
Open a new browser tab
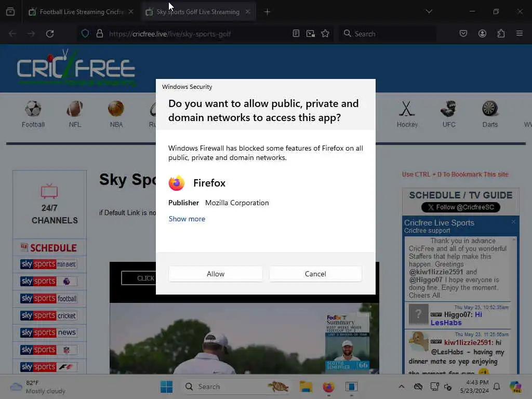pos(267,12)
